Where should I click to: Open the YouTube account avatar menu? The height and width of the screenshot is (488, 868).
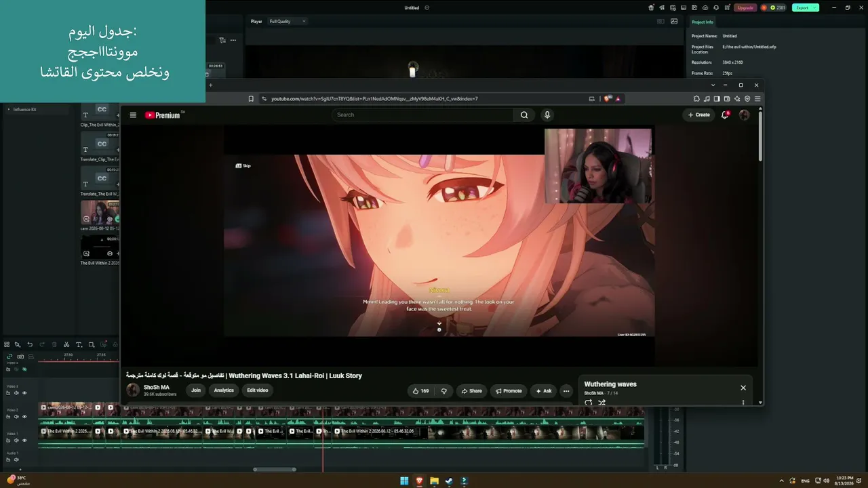[744, 115]
